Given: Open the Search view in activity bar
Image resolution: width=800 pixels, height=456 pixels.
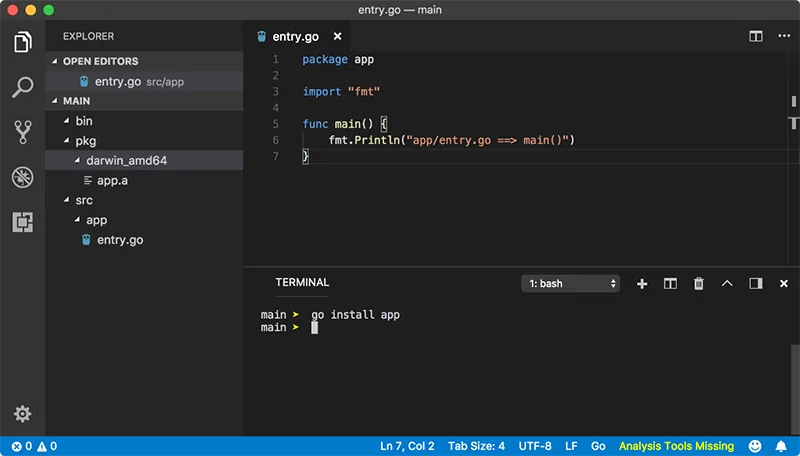Looking at the screenshot, I should tap(22, 87).
